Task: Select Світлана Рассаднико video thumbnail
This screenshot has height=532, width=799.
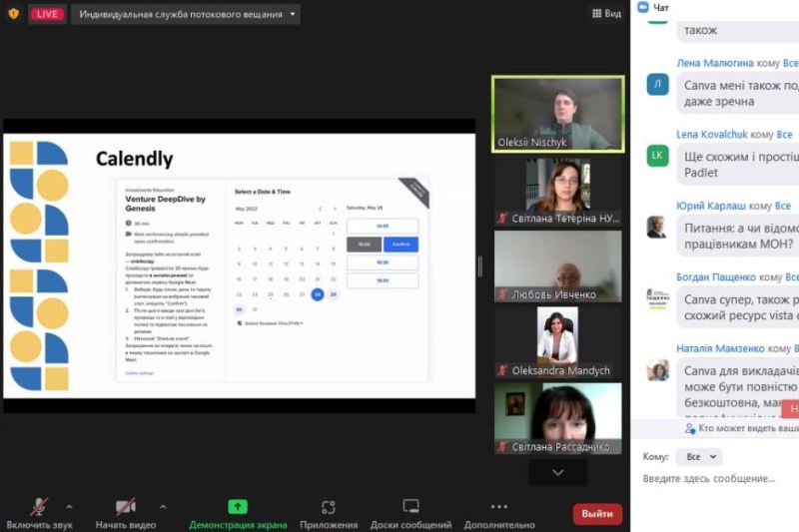Action: (558, 418)
